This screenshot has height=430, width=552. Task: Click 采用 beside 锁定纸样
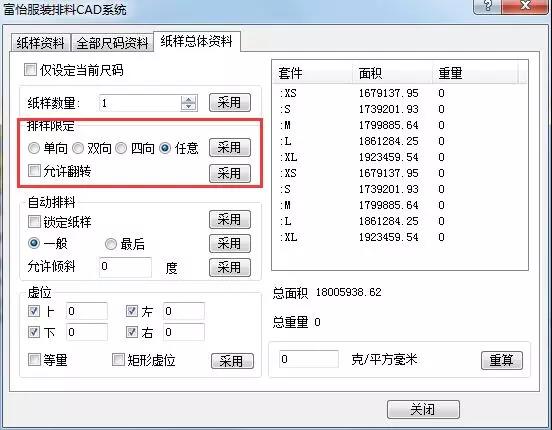(x=230, y=220)
